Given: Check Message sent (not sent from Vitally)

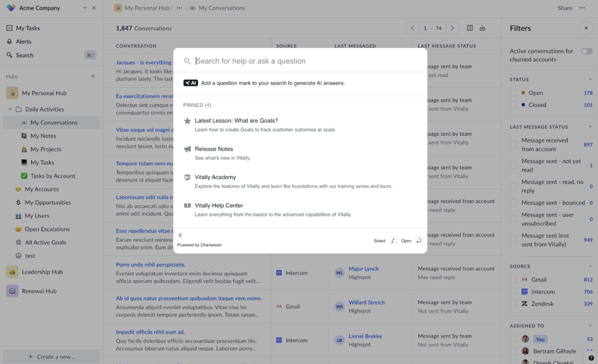Looking at the screenshot, I should point(513,240).
